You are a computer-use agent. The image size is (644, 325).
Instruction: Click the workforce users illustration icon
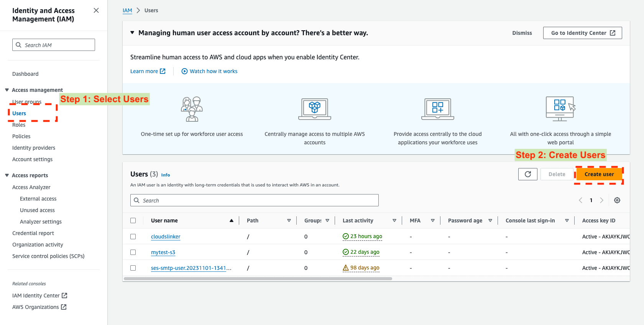(192, 109)
